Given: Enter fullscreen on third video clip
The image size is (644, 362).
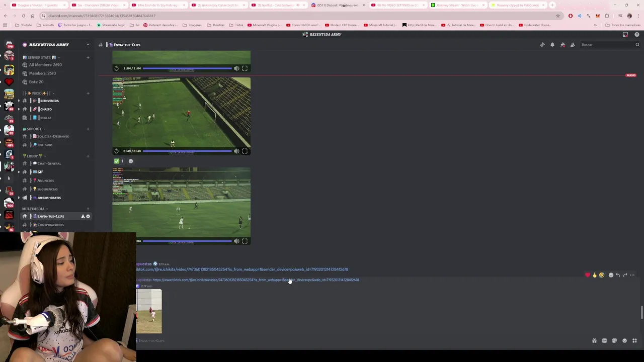Looking at the screenshot, I should pos(245,241).
